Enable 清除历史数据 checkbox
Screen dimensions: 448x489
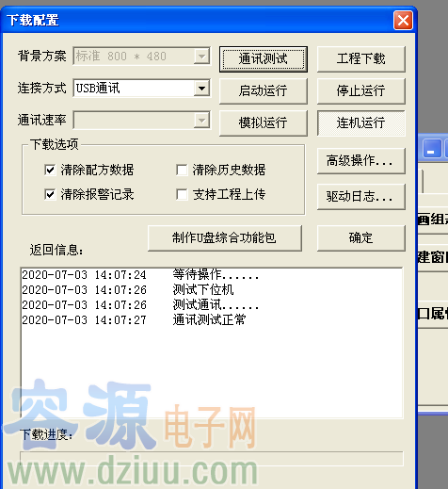182,170
